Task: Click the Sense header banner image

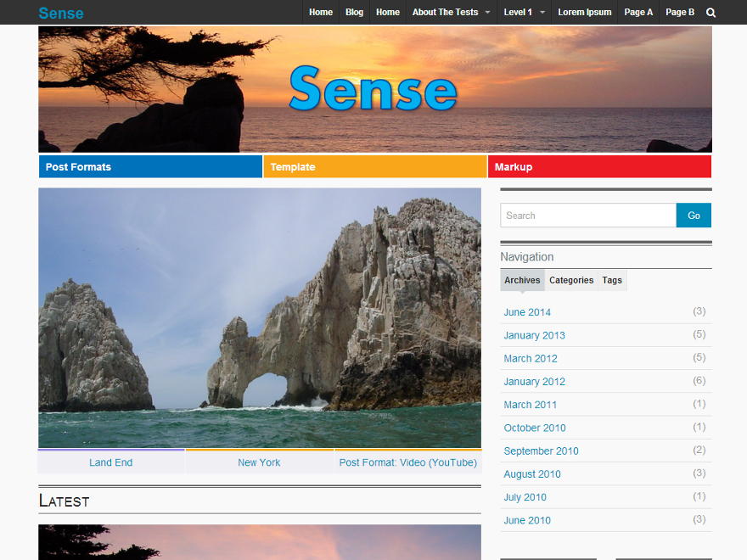Action: point(373,88)
